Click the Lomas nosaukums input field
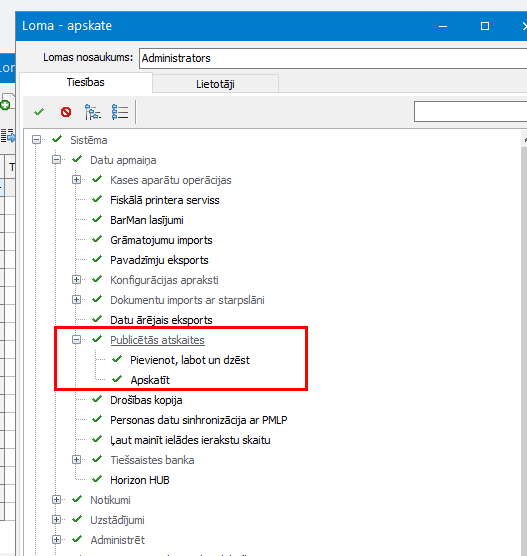527x556 pixels. click(x=333, y=58)
